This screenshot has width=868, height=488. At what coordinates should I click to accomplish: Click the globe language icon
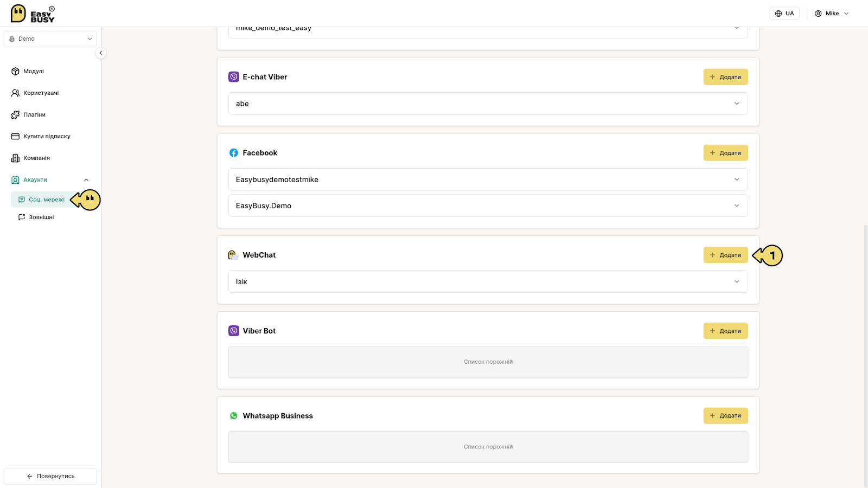(x=778, y=14)
